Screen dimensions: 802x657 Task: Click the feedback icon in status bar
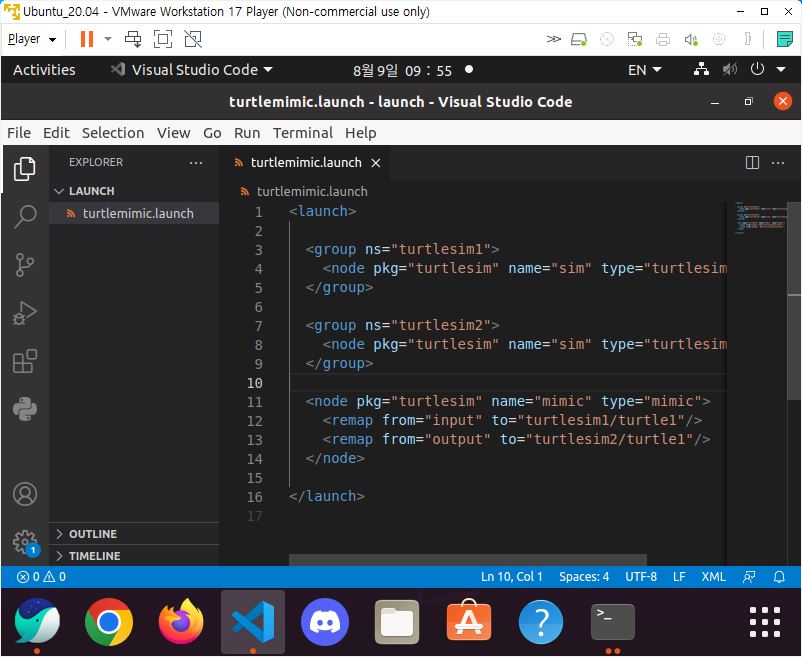749,577
